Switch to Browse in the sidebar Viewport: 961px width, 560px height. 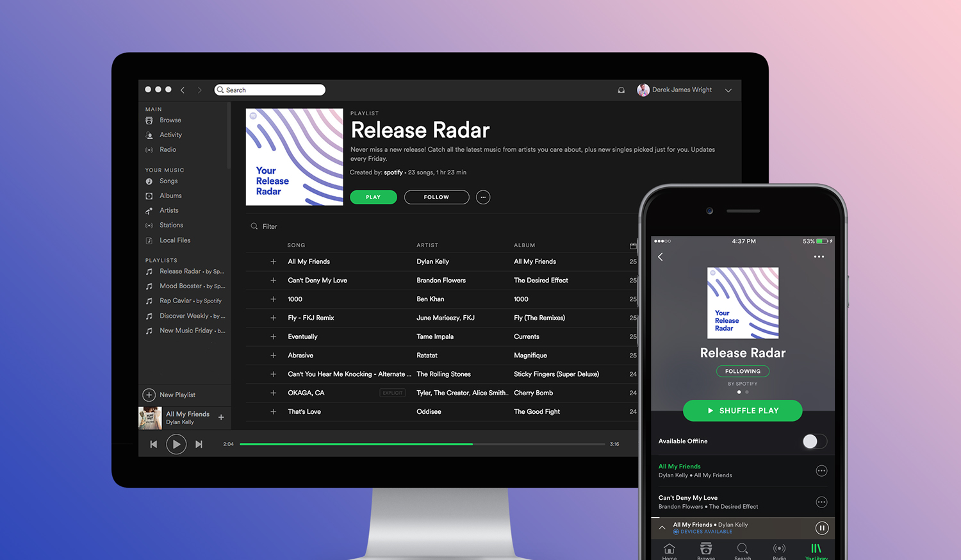[x=170, y=120]
